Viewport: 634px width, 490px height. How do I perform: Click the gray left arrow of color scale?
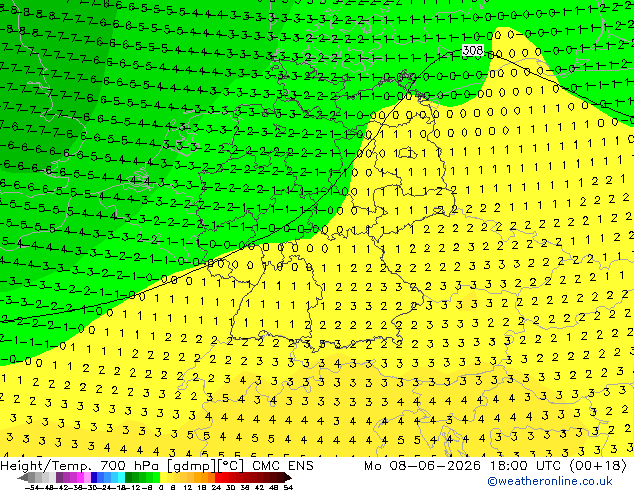23,477
